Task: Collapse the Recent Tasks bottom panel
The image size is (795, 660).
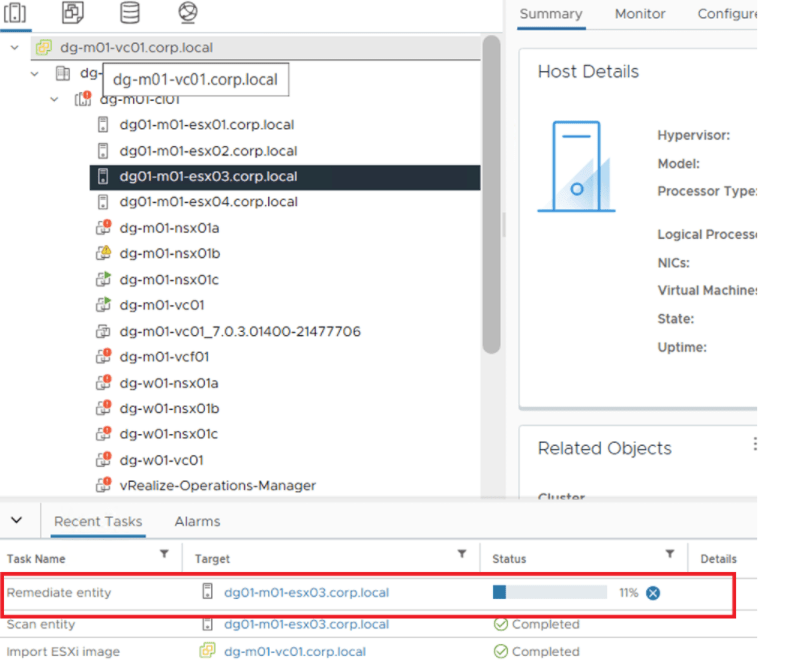Action: click(x=16, y=521)
